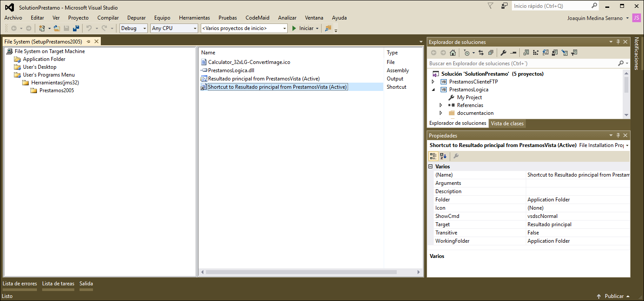
Task: Expand the Referencias node
Action: 441,105
